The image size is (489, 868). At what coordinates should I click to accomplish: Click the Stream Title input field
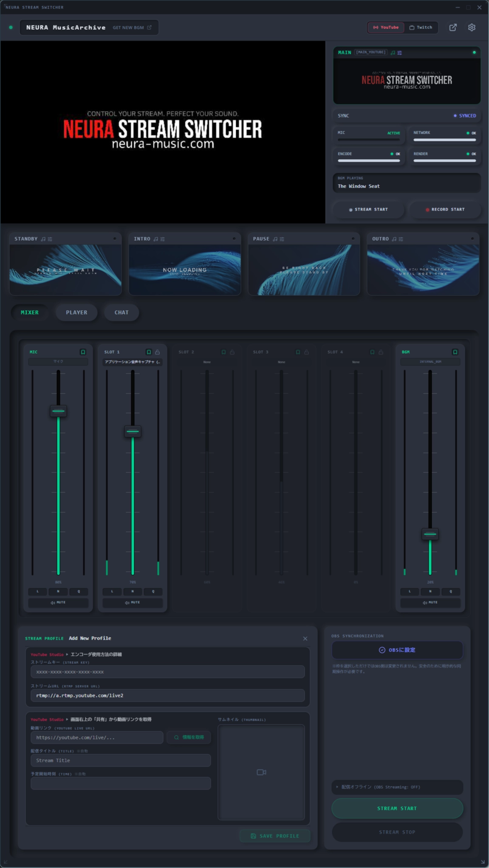coord(121,760)
